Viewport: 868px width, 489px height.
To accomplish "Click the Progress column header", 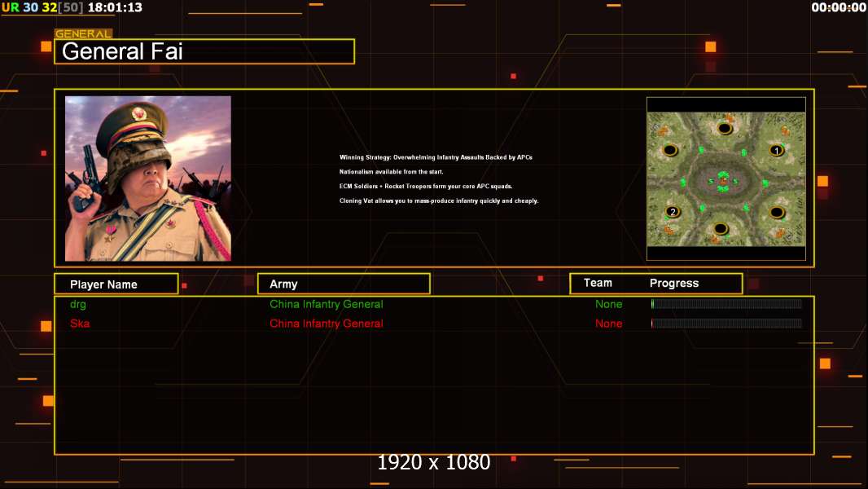I will 673,283.
